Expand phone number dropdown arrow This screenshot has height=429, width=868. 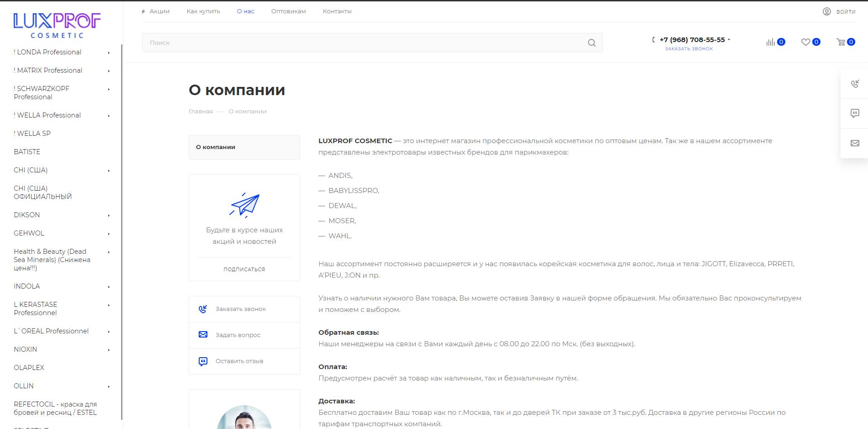(x=729, y=40)
